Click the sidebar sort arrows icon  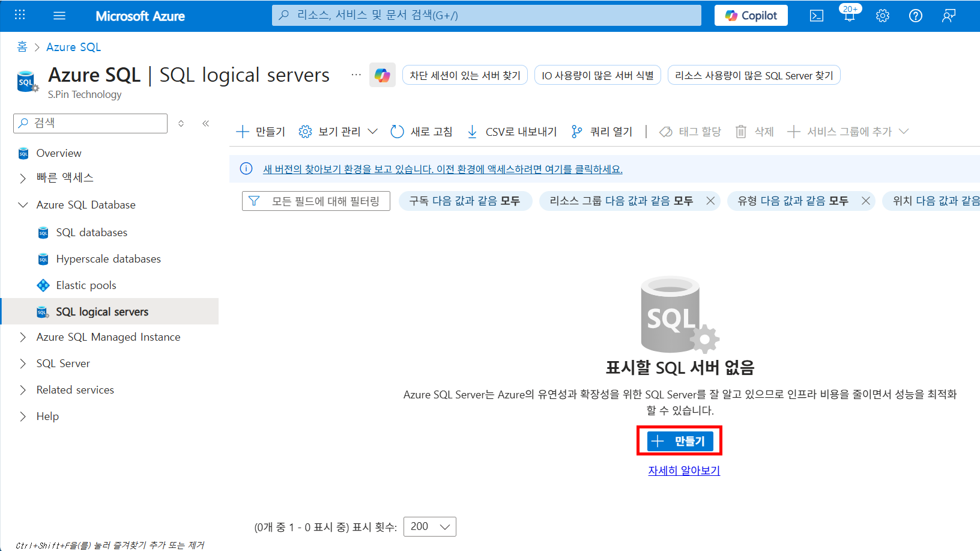(x=181, y=123)
